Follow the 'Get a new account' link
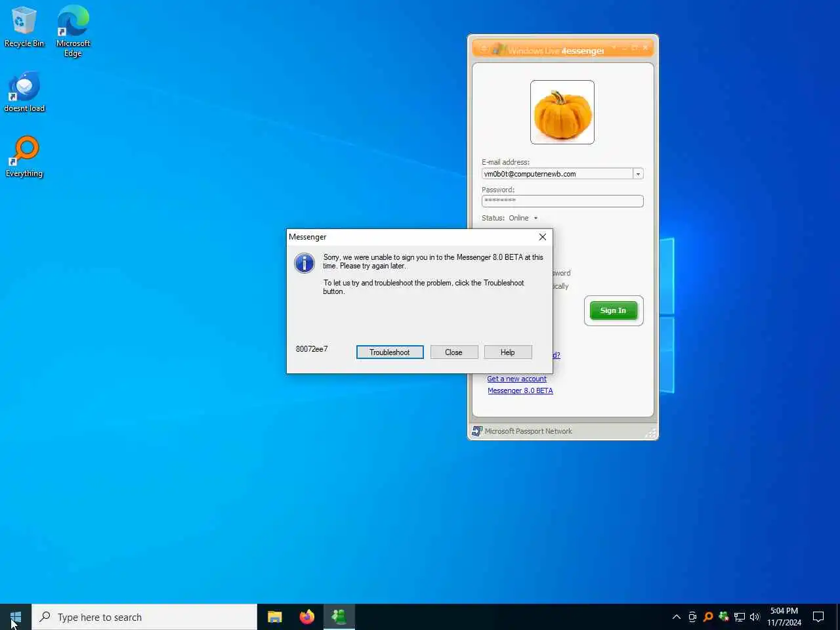Image resolution: width=840 pixels, height=630 pixels. tap(516, 379)
